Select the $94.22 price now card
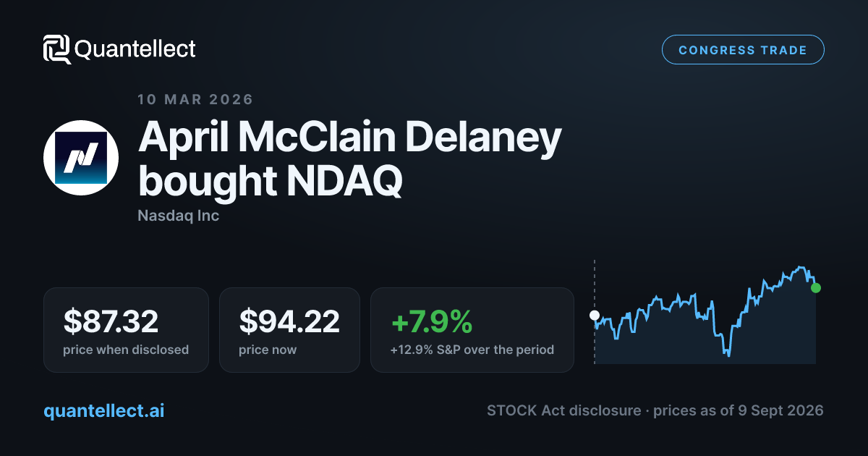 [x=289, y=330]
